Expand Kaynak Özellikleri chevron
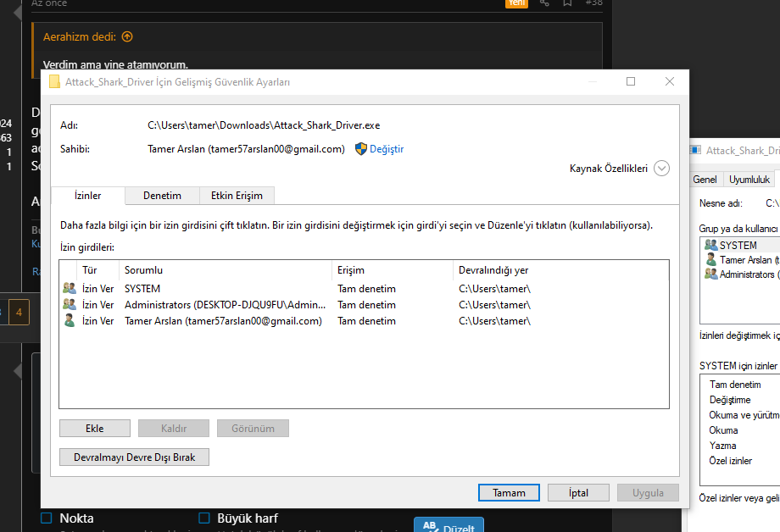The height and width of the screenshot is (532, 780). (661, 169)
